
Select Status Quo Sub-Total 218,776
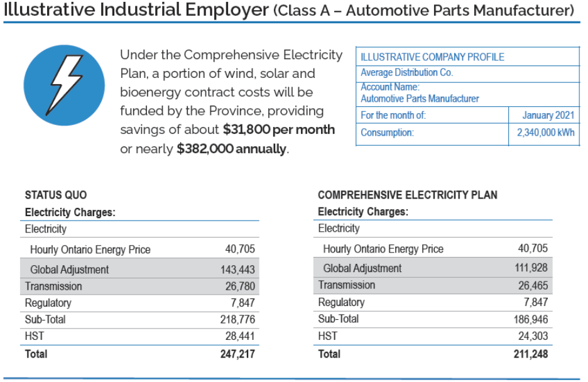pyautogui.click(x=237, y=319)
